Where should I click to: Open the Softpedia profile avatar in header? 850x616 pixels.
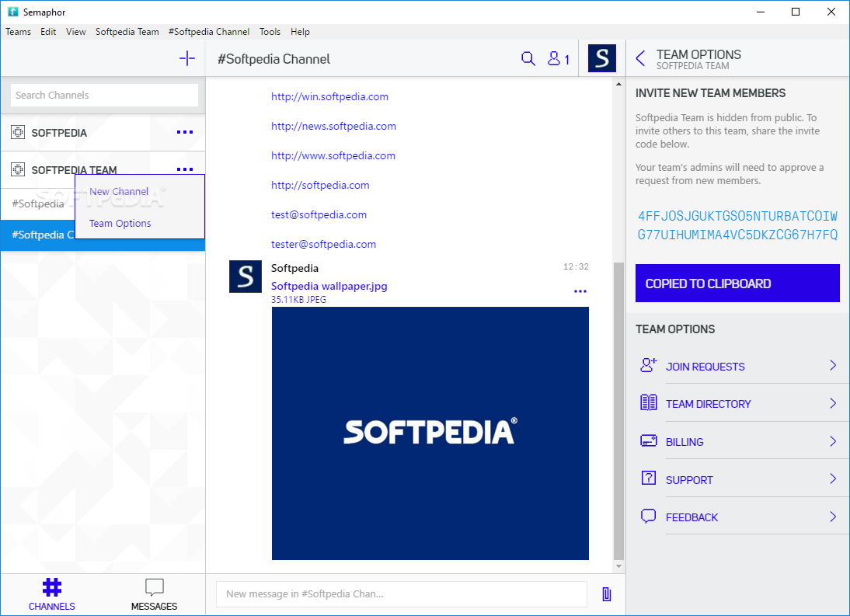[x=601, y=58]
